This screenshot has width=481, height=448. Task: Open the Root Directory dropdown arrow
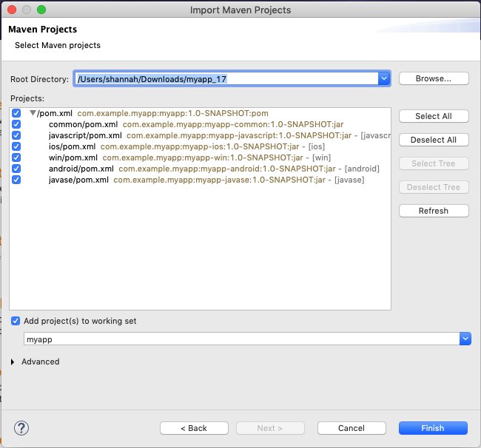[x=384, y=79]
